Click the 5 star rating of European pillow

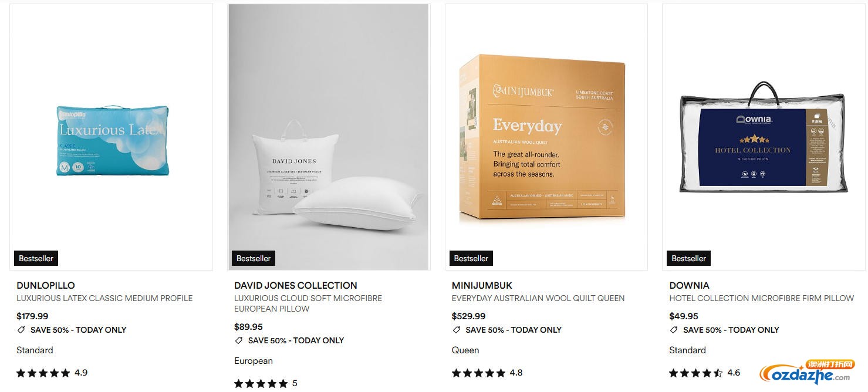pos(266,383)
